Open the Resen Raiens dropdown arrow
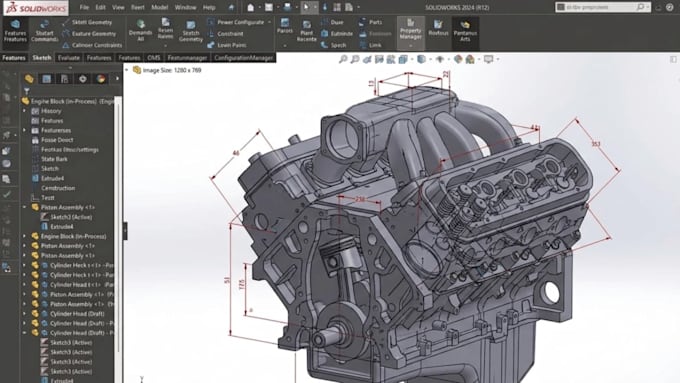The image size is (680, 383). click(x=165, y=46)
